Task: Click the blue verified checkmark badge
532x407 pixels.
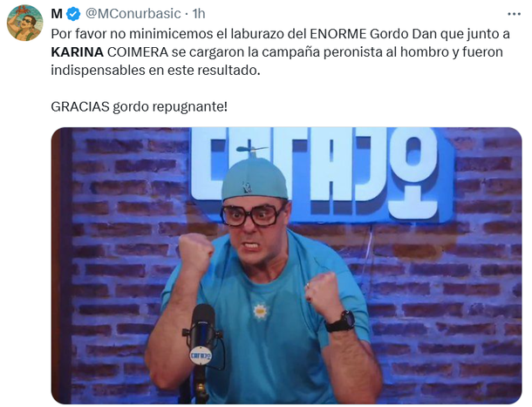Action: (73, 14)
